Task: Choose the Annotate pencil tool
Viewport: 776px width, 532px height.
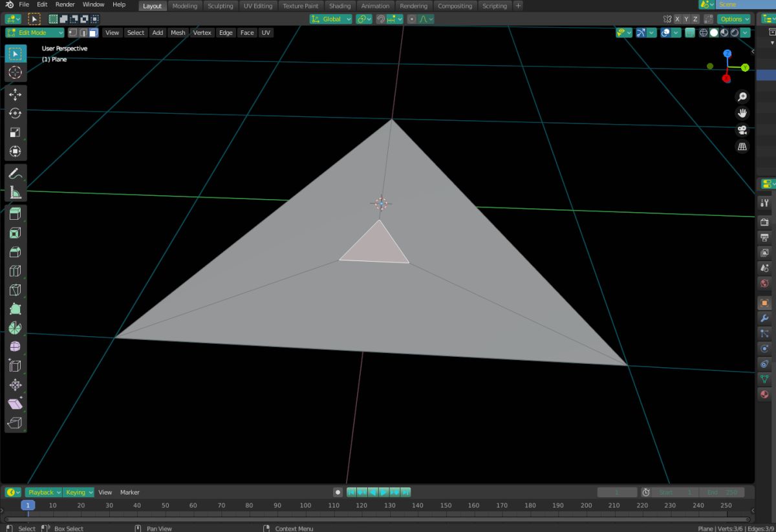Action: coord(16,173)
